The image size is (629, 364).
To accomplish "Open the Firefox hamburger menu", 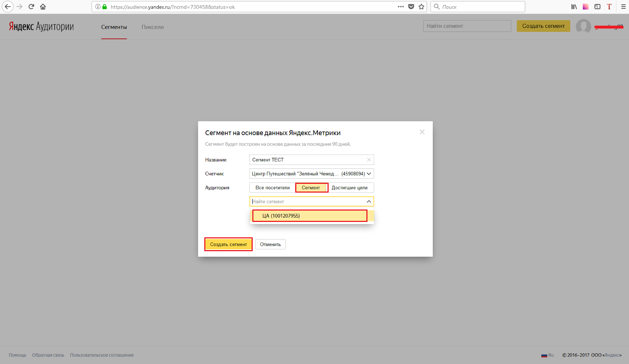I will pyautogui.click(x=623, y=7).
